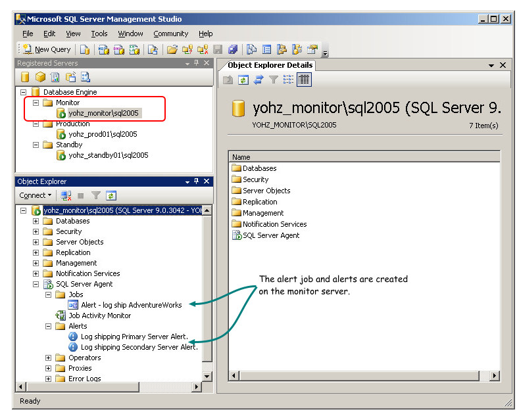Open the Edit menu
The width and height of the screenshot is (517, 420).
click(x=49, y=34)
